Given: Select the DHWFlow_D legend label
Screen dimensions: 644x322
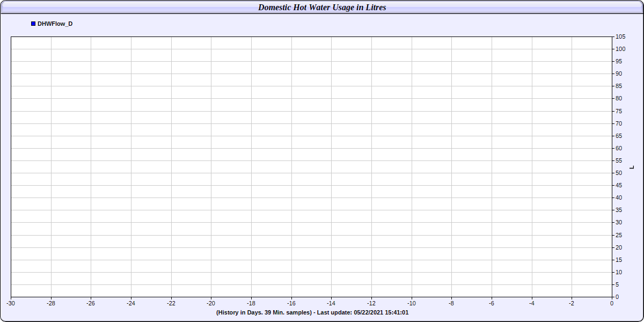Looking at the screenshot, I should (55, 24).
